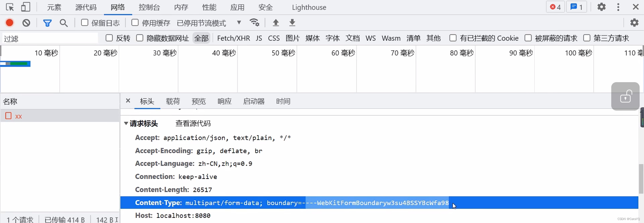644x223 pixels.
Task: Open 时间 tab in request details
Action: point(283,101)
